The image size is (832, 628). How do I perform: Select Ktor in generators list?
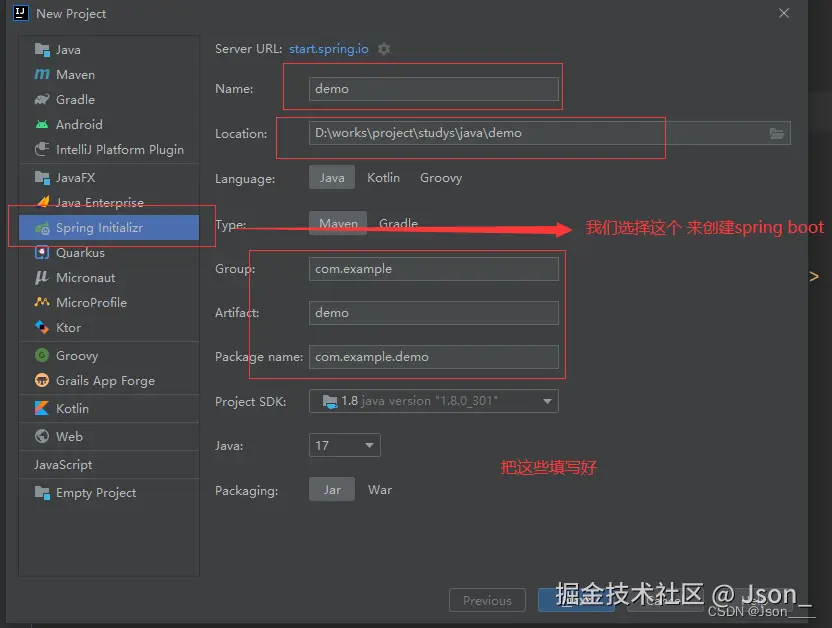pos(109,327)
